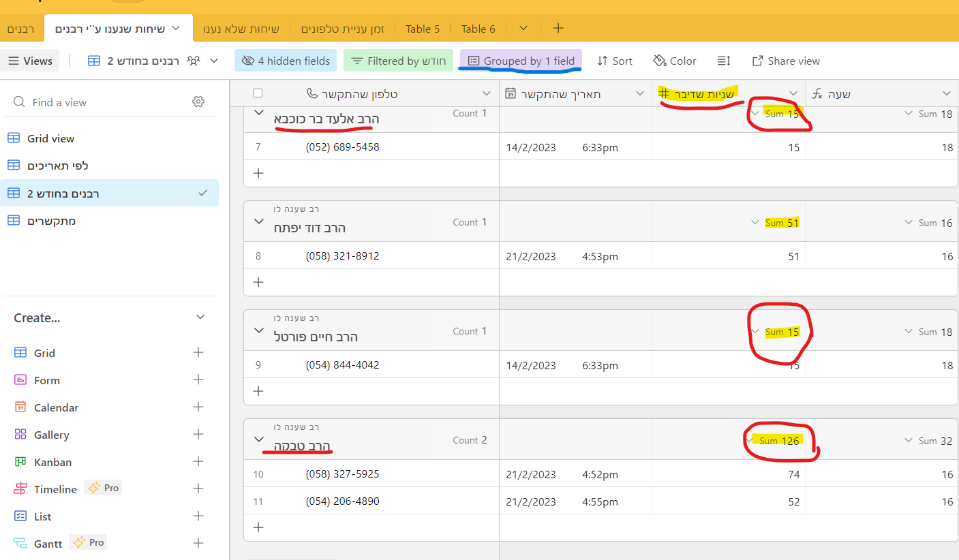959x560 pixels.
Task: Open Sum 32 summary dropdown in שעה column
Action: coord(928,441)
